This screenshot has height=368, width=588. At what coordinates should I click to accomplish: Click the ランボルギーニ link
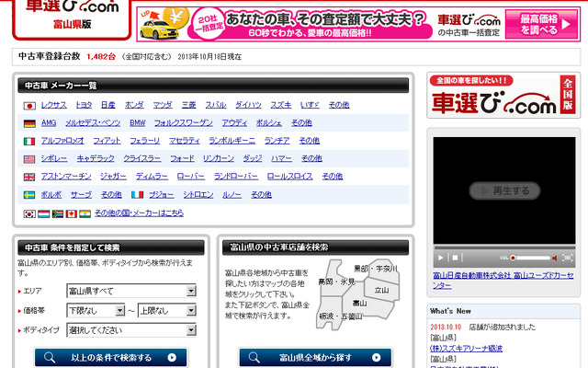pos(232,141)
